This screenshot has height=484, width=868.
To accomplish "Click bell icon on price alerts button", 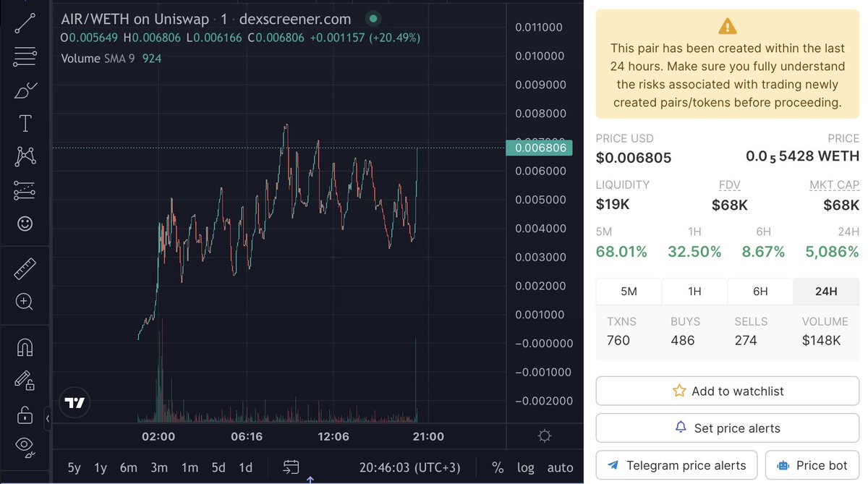I will [681, 428].
